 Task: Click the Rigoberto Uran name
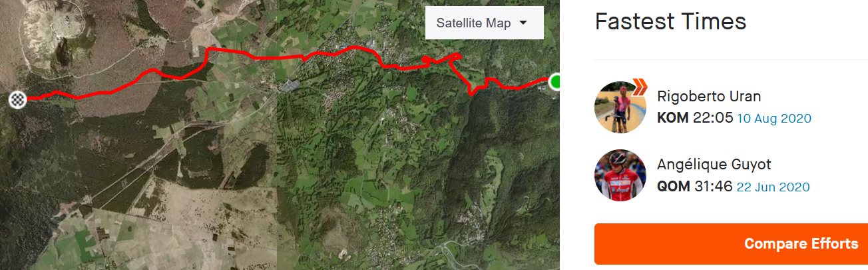tap(709, 96)
